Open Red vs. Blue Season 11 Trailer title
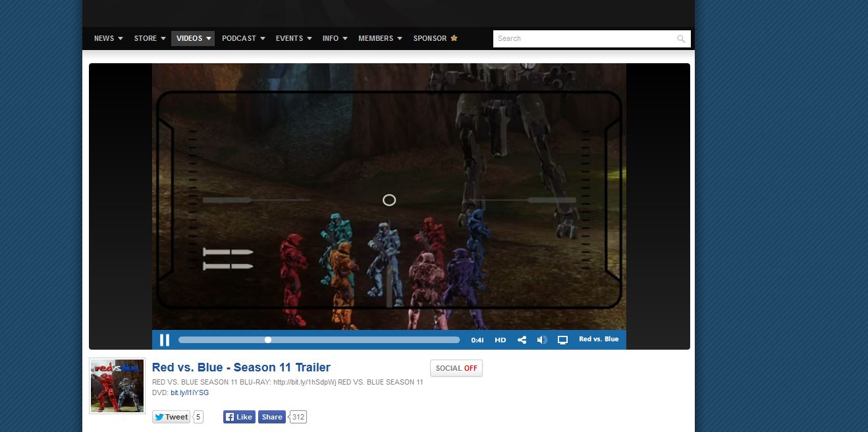Image resolution: width=868 pixels, height=432 pixels. point(241,367)
